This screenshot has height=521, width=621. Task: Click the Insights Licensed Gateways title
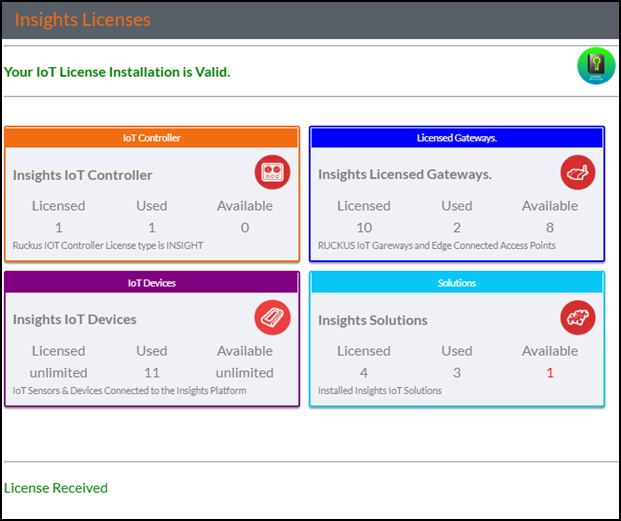pos(405,174)
